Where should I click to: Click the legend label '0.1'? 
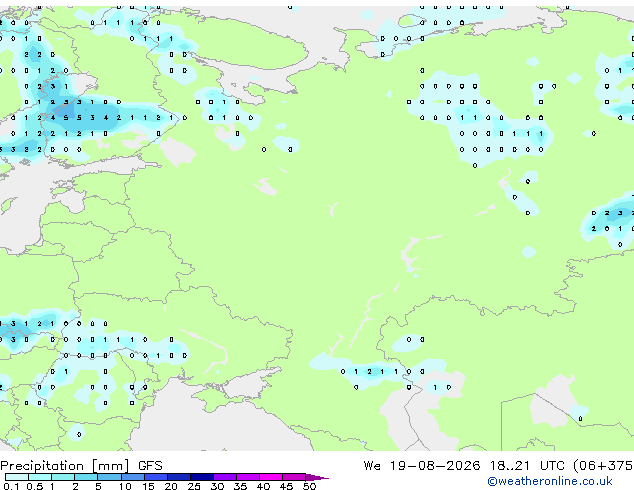click(12, 486)
